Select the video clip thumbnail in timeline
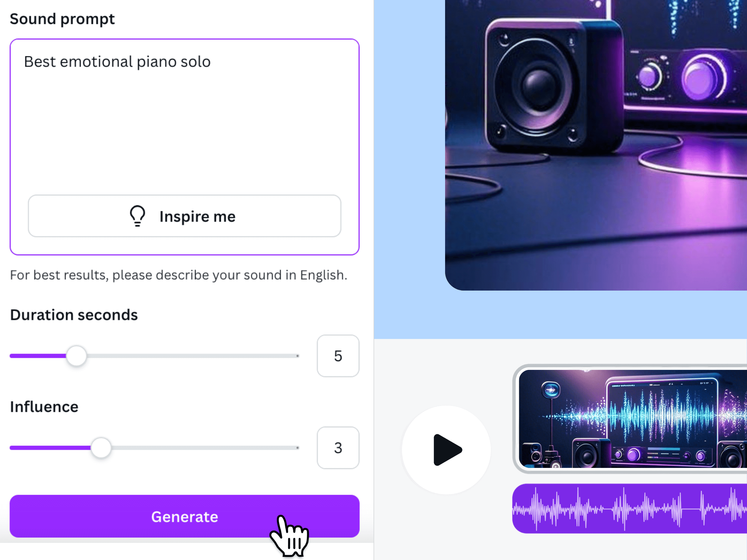 (x=632, y=419)
